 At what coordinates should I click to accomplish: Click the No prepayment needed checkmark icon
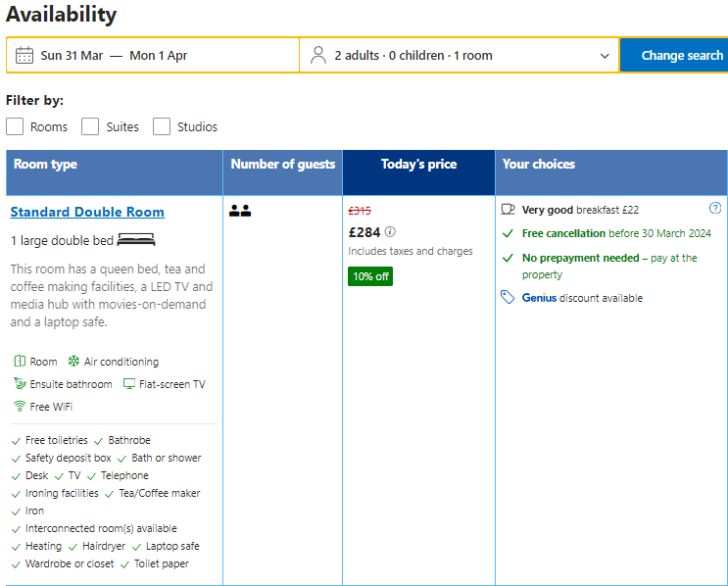[508, 258]
